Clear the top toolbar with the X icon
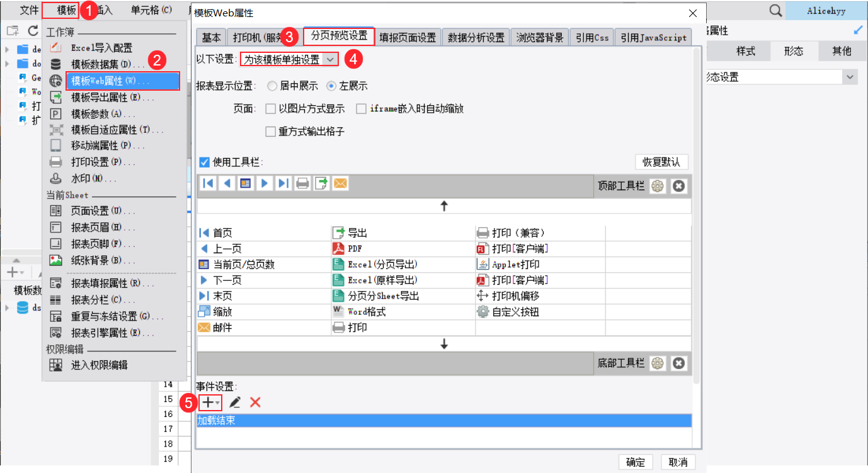The width and height of the screenshot is (868, 473). (x=678, y=186)
